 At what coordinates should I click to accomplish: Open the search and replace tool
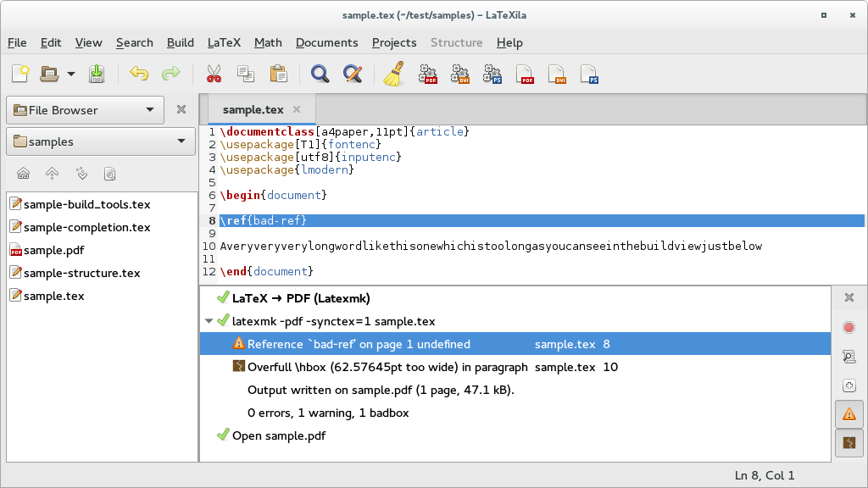pos(352,74)
